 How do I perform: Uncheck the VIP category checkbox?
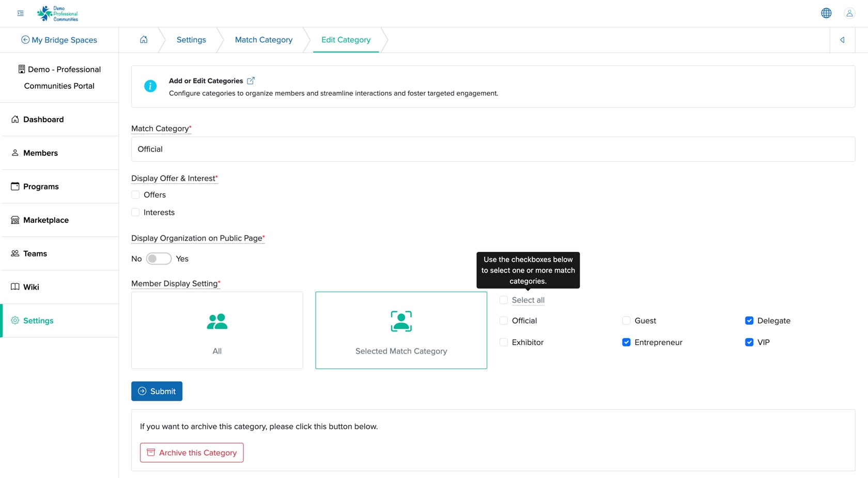click(x=749, y=342)
